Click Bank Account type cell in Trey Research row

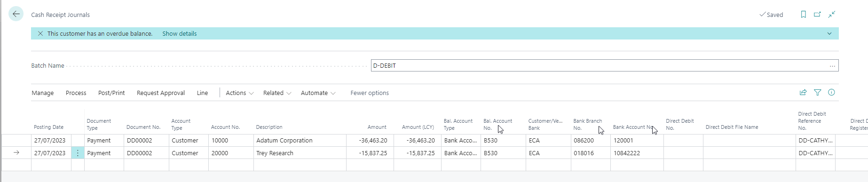461,153
